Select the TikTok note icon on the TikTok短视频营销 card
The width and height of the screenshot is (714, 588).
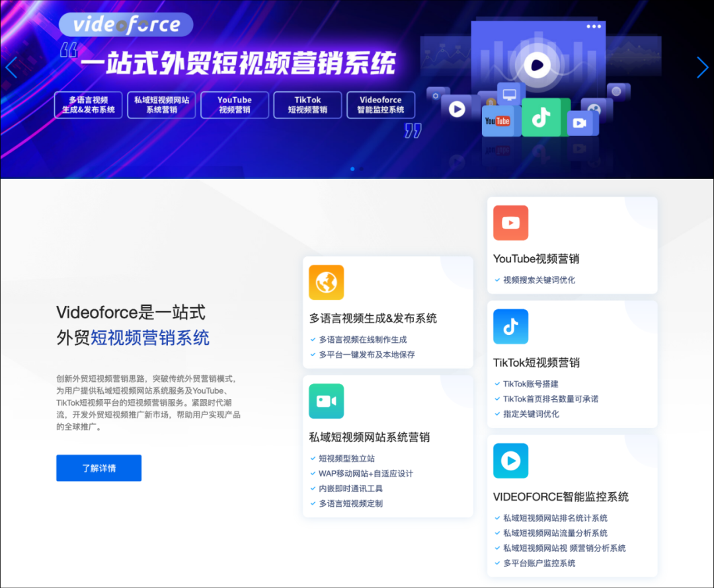point(510,326)
